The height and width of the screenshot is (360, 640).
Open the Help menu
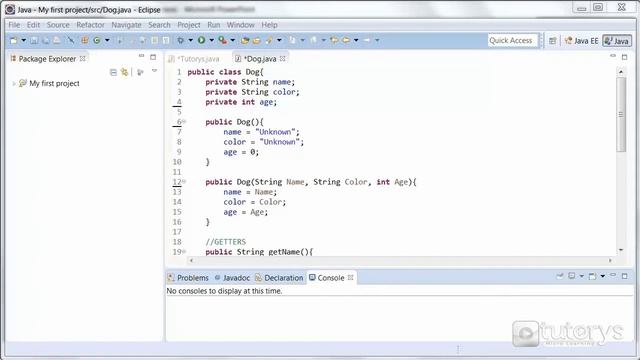coord(269,25)
